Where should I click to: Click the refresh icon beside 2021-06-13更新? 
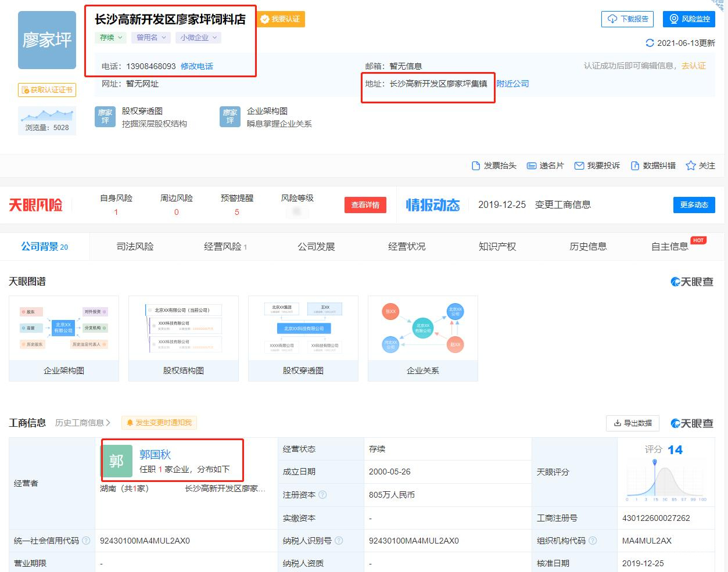(x=650, y=43)
